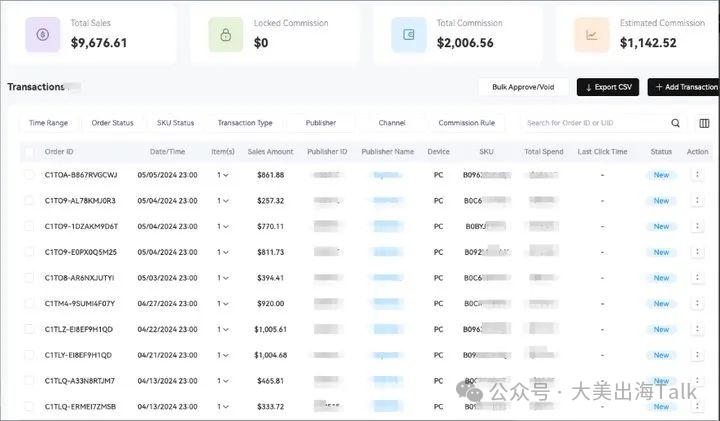Sort by the Sales Amount column header
Image resolution: width=720 pixels, height=421 pixels.
(x=270, y=152)
